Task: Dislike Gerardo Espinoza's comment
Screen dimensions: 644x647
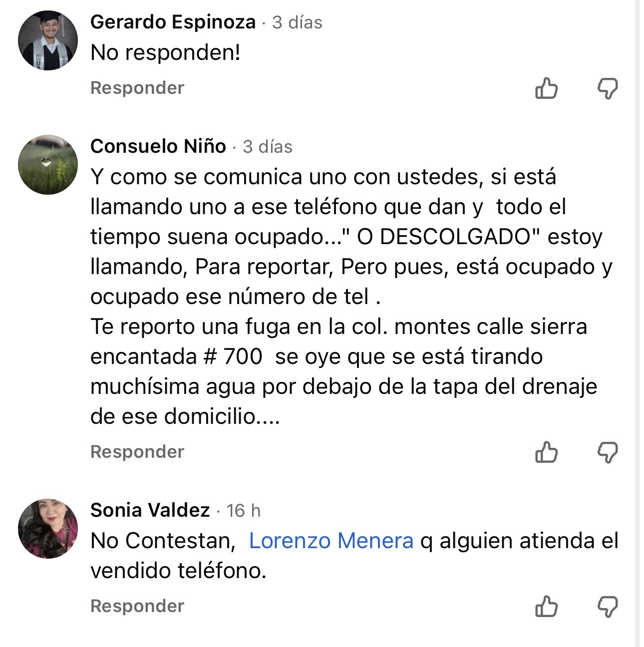Action: (608, 89)
